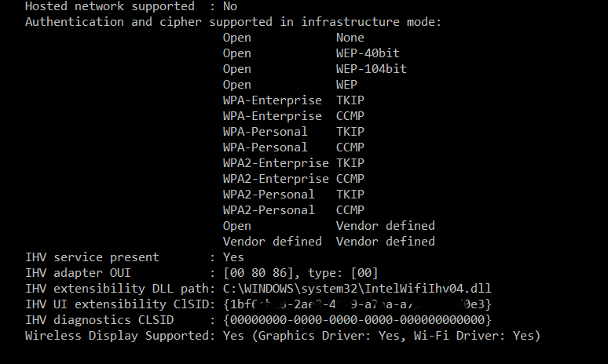Click the 'WPA-Personal CCMP' row

point(294,147)
